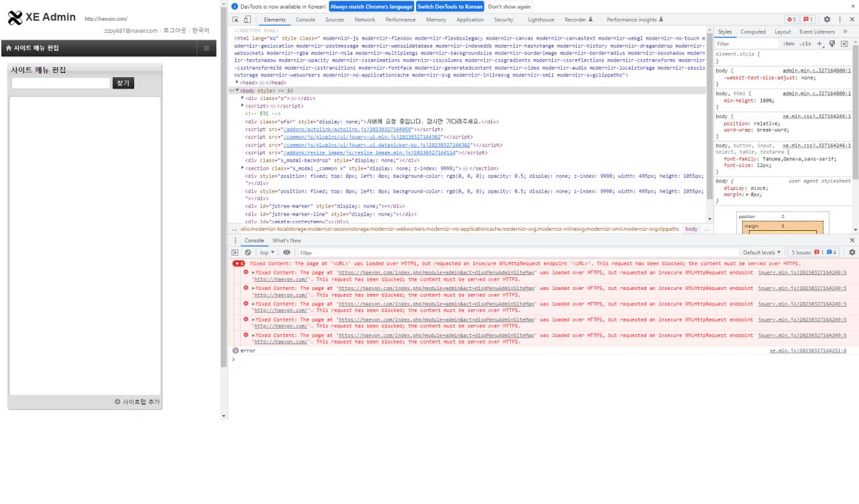Viewport: 859px width, 504px height.
Task: Open the Lighthouse tab
Action: (x=541, y=20)
